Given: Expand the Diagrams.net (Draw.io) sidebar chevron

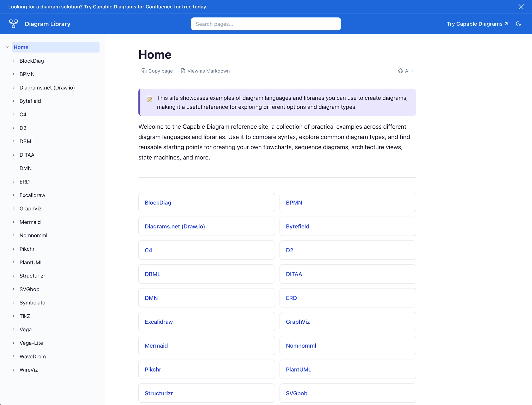Looking at the screenshot, I should pyautogui.click(x=14, y=88).
